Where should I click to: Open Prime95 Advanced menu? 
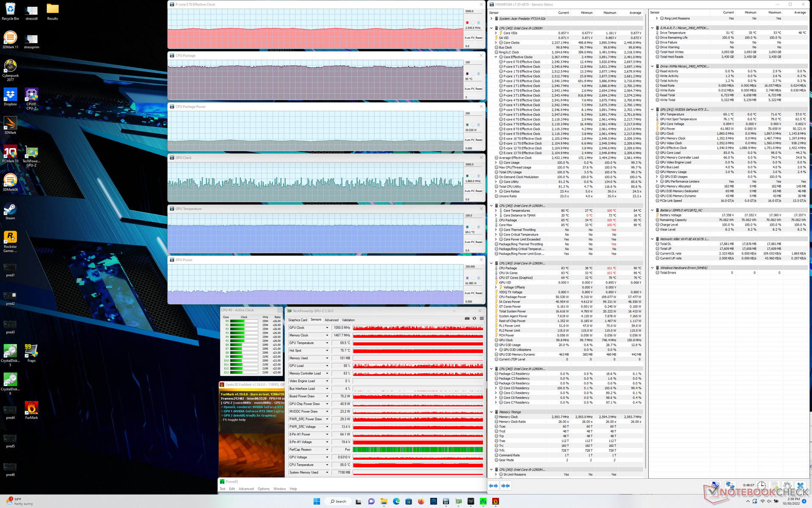[246, 489]
